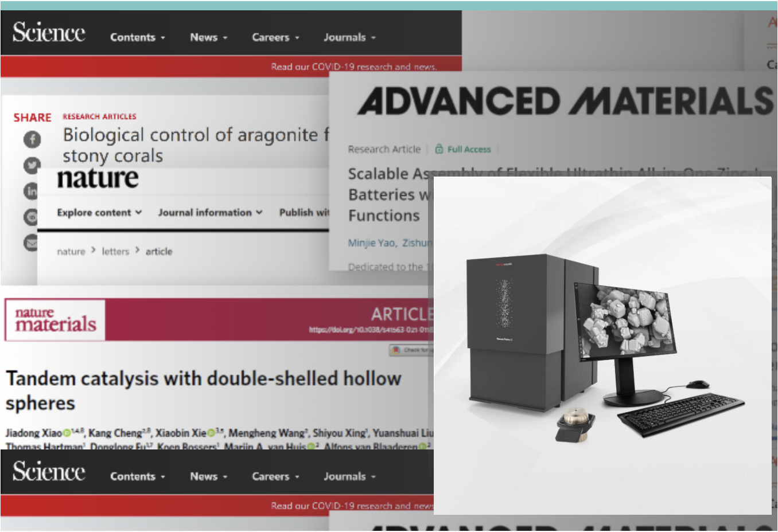Expand Journals in the bottom Science header
778x532 pixels.
click(x=349, y=476)
